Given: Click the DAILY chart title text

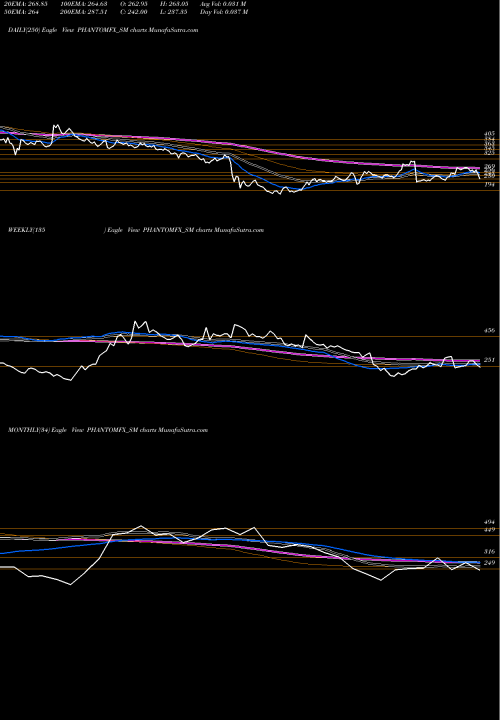Looking at the screenshot, I should pyautogui.click(x=103, y=30).
